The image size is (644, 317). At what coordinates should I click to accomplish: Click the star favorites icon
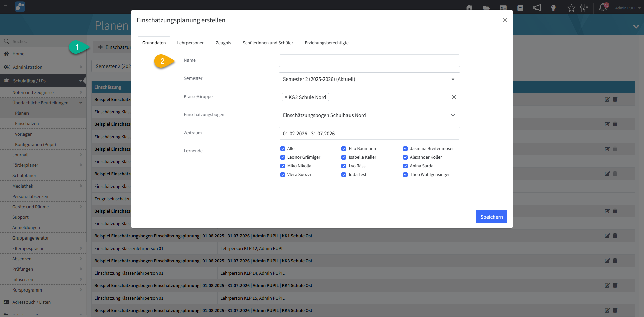(x=571, y=8)
